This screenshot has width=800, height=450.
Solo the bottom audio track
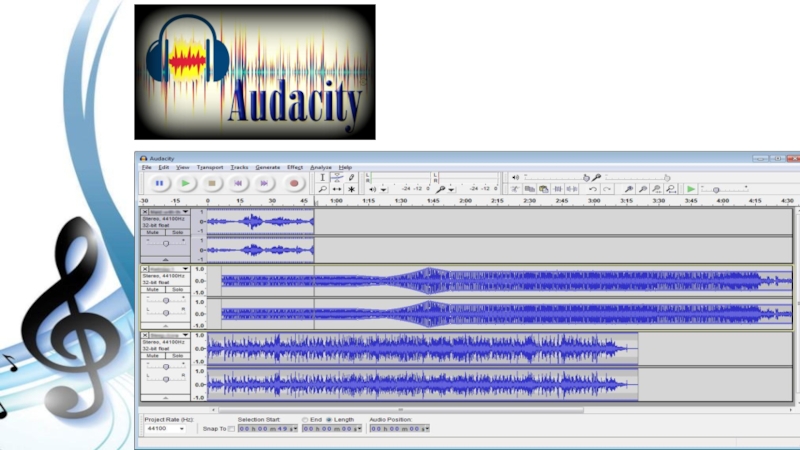coord(177,356)
